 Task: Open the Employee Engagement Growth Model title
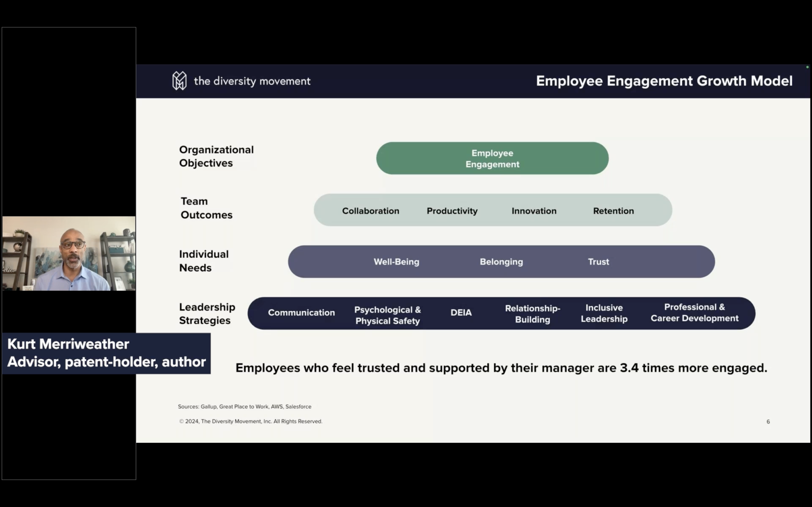click(x=665, y=81)
